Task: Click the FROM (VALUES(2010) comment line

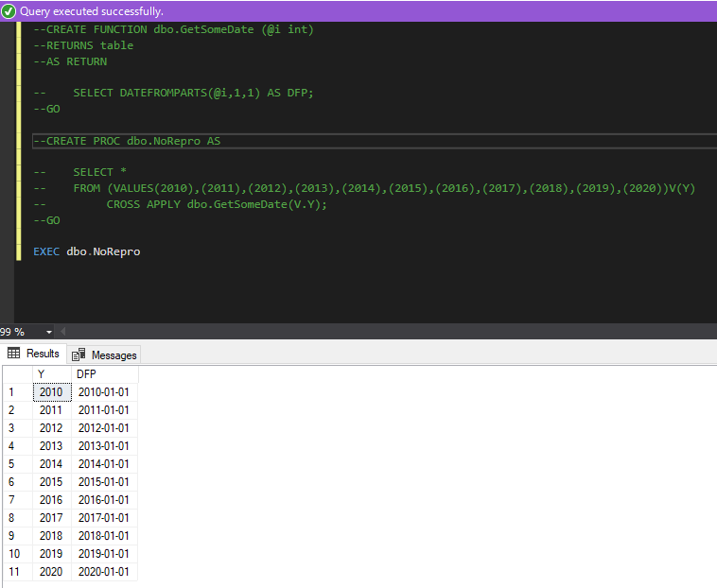Action: click(x=364, y=188)
